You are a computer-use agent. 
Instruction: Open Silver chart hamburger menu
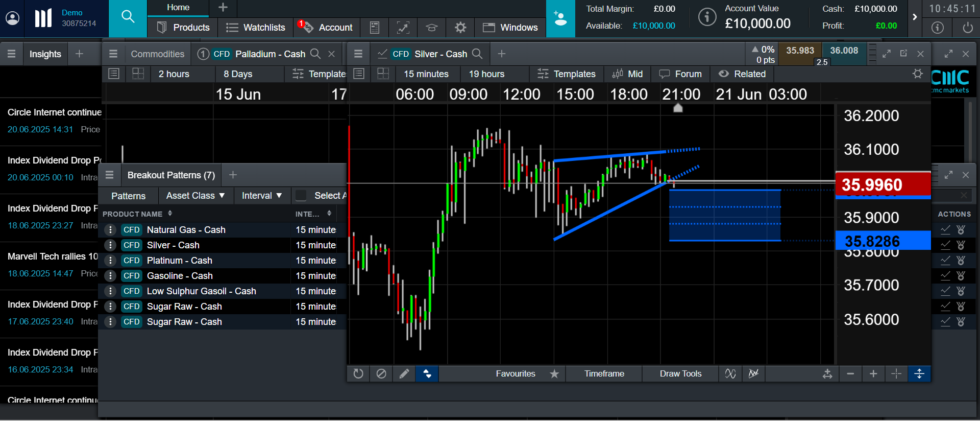click(x=358, y=54)
